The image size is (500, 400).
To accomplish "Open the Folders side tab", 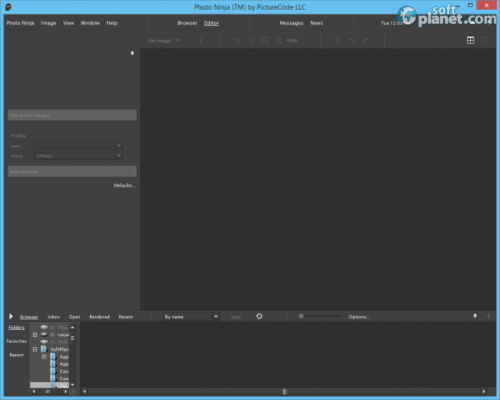I will [16, 328].
